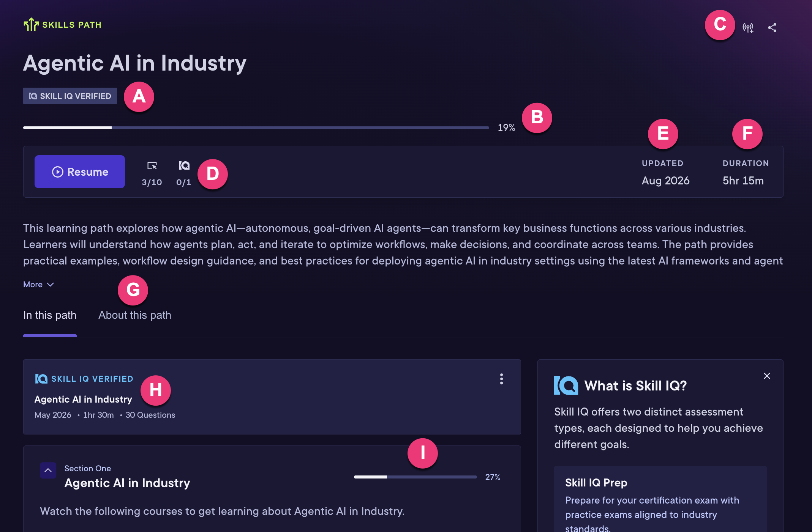
Task: Click the share icon in the header
Action: [772, 27]
